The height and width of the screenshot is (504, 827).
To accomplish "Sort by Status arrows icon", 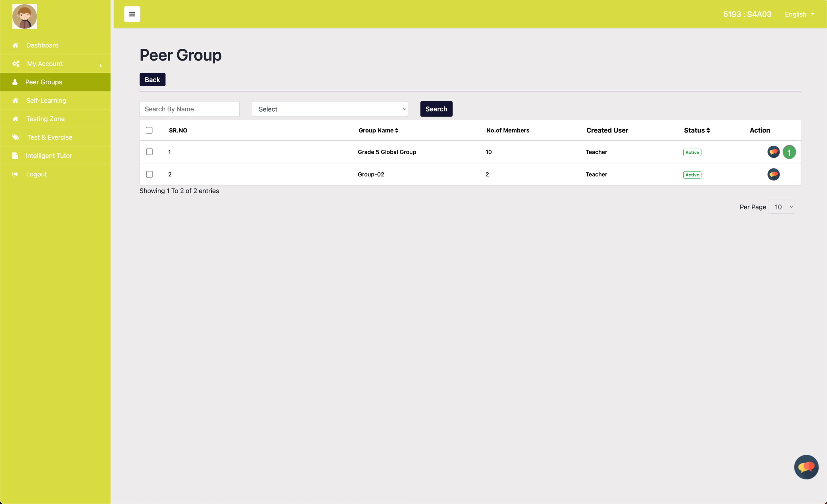I will [x=708, y=131].
